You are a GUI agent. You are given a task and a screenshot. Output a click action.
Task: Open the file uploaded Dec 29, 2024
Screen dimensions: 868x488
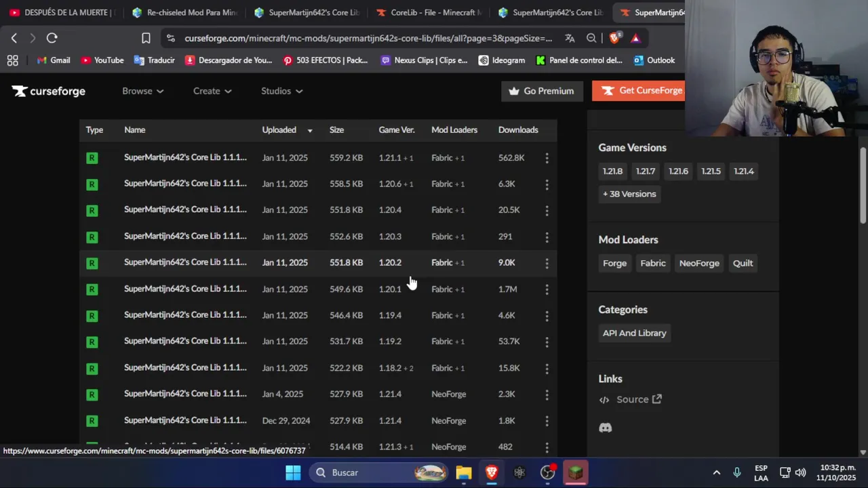click(318, 421)
